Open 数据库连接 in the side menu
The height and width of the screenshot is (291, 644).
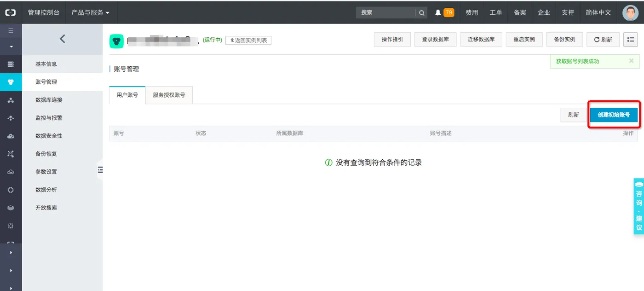[62, 100]
